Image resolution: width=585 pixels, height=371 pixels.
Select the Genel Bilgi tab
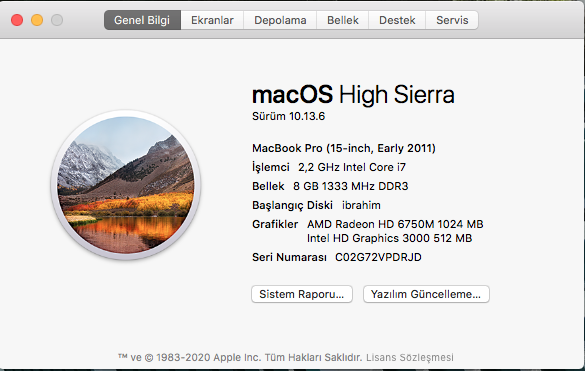click(142, 20)
